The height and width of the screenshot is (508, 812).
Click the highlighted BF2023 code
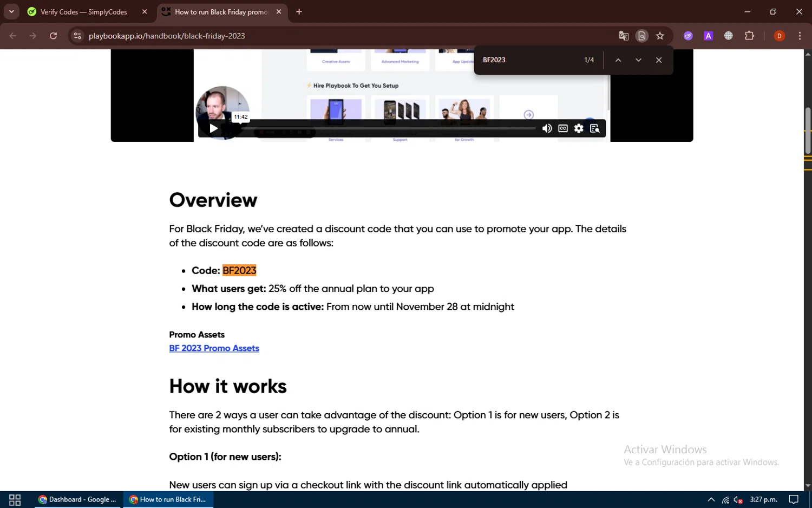tap(239, 270)
